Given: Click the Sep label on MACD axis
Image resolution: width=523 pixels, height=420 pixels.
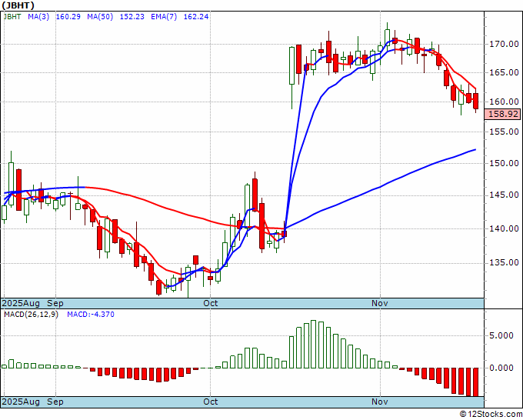Looking at the screenshot, I should 55,402.
